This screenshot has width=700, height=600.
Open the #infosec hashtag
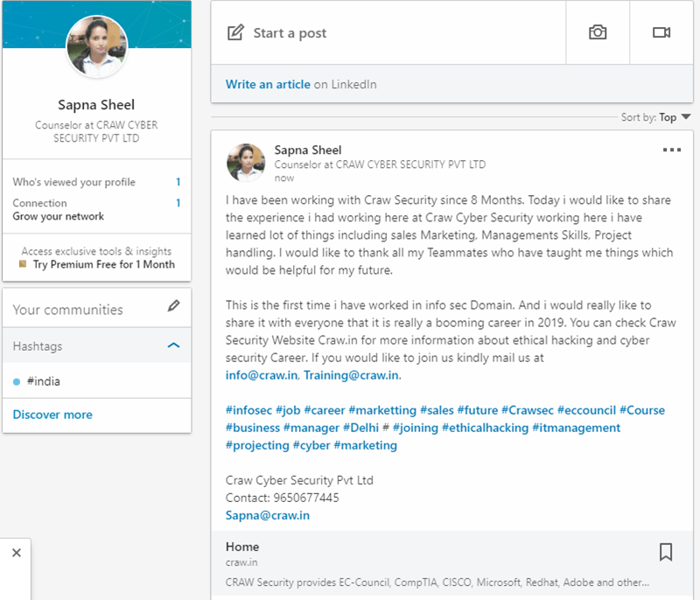tap(248, 410)
